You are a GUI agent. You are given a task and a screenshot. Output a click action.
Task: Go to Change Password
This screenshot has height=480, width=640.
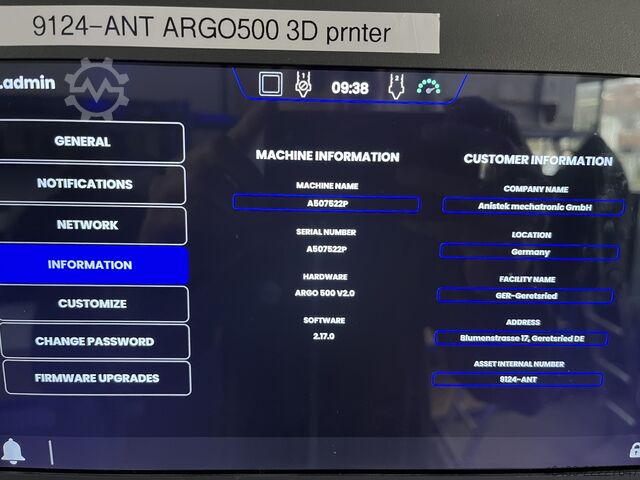(x=95, y=341)
